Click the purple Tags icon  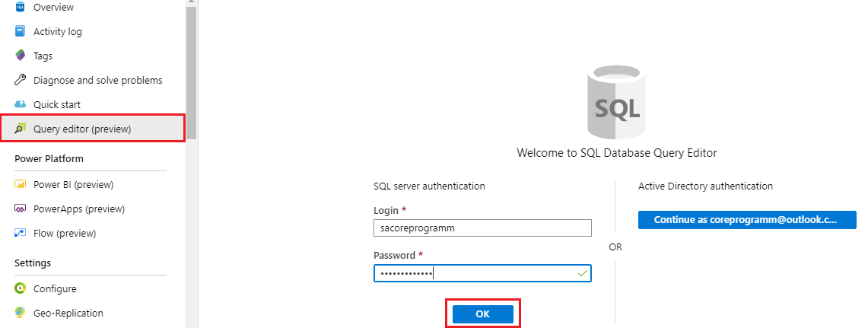click(21, 56)
